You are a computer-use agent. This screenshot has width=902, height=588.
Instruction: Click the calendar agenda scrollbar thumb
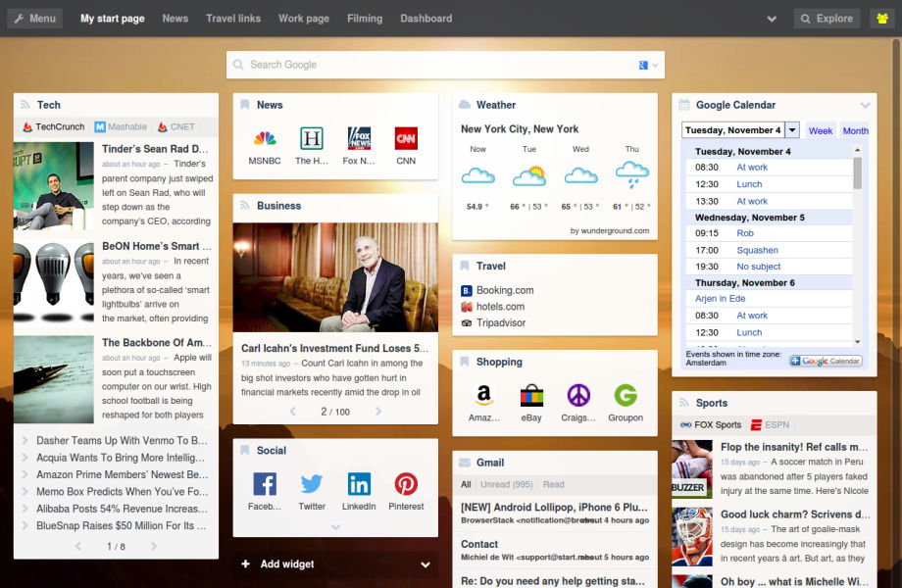pyautogui.click(x=857, y=173)
